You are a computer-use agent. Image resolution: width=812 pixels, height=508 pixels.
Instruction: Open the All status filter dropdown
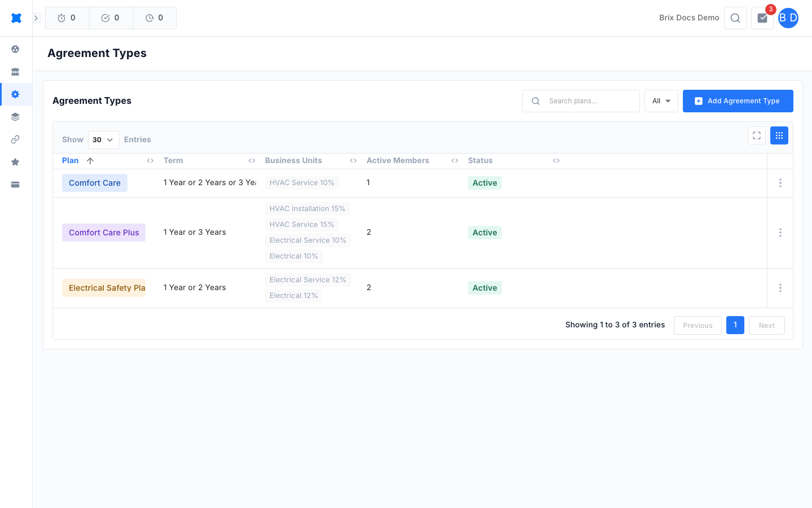point(661,101)
